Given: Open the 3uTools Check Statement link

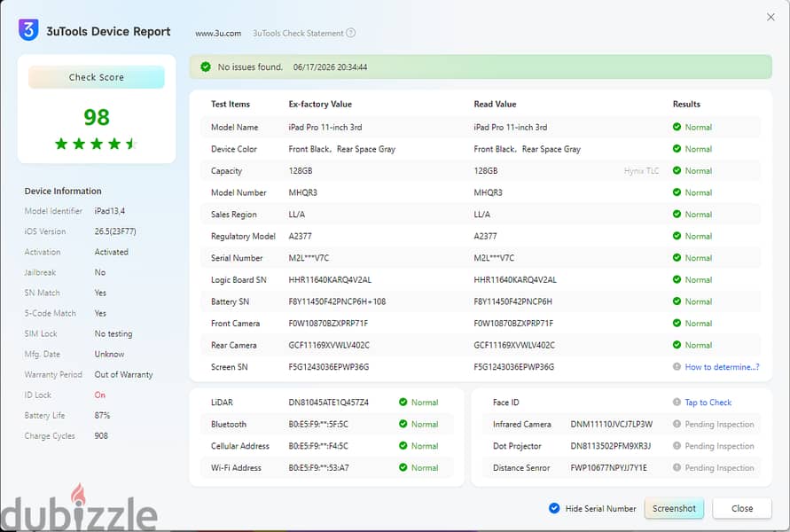Looking at the screenshot, I should 298,34.
